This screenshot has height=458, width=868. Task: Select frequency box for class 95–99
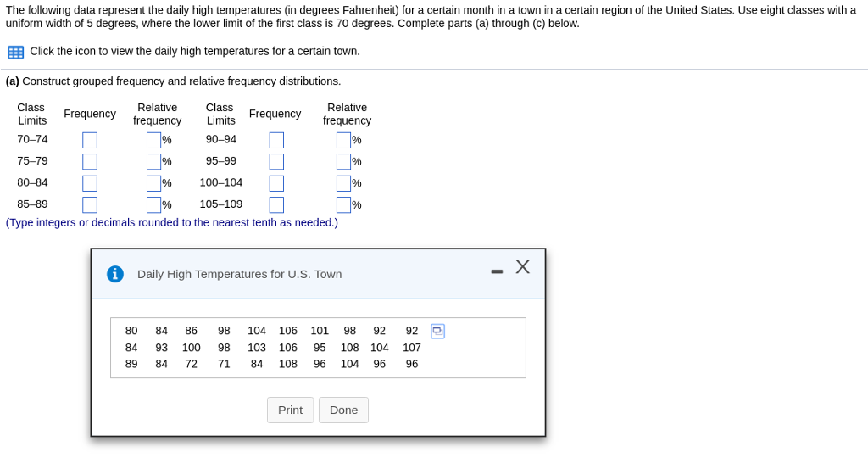pyautogui.click(x=277, y=162)
